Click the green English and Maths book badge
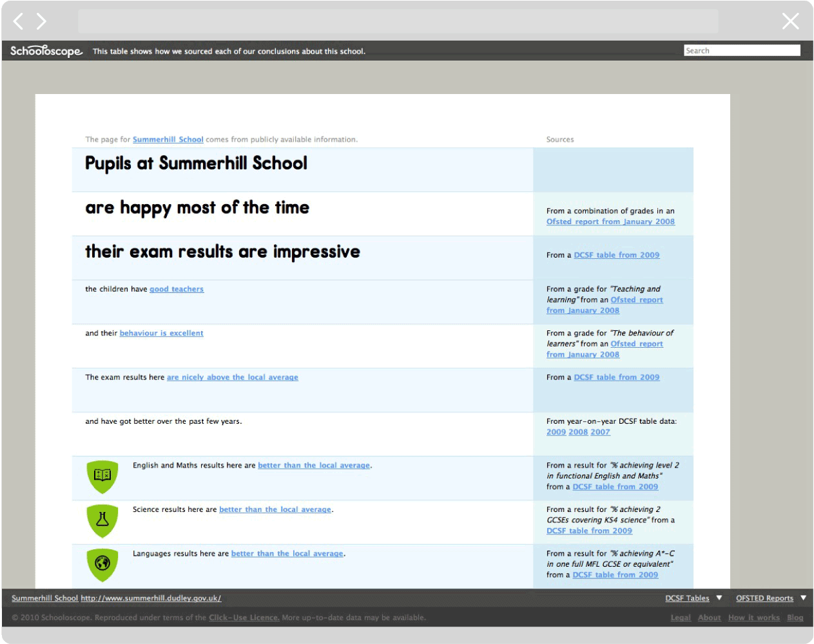This screenshot has height=644, width=814. (x=102, y=477)
